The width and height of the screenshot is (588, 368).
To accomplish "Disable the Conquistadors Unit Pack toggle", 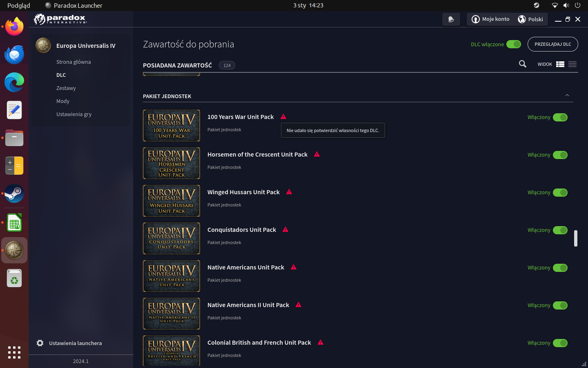I will (560, 230).
